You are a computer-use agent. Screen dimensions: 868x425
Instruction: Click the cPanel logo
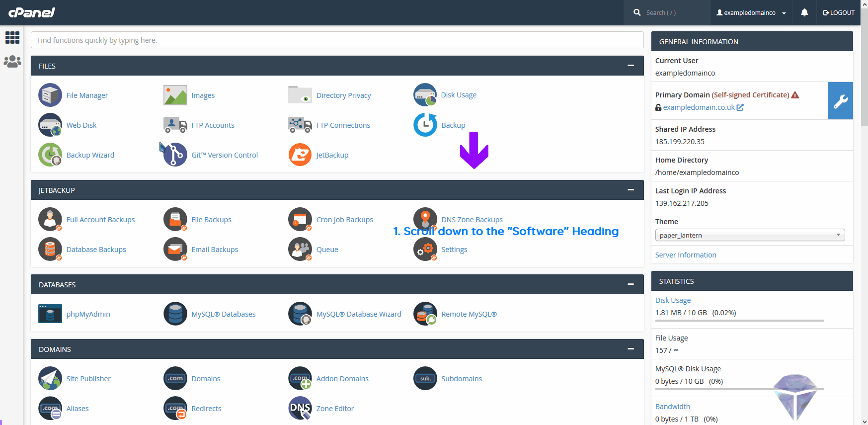tap(32, 12)
